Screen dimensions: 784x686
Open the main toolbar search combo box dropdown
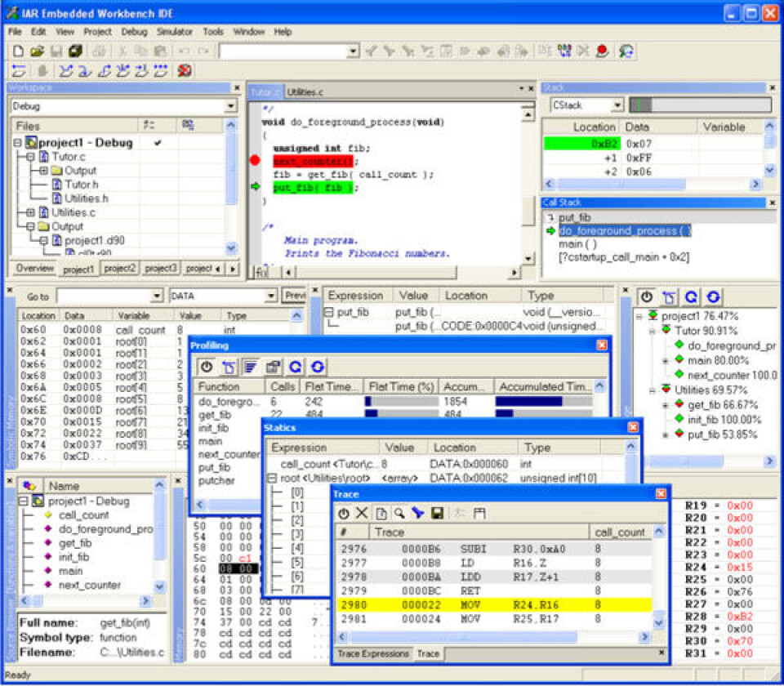coord(354,51)
